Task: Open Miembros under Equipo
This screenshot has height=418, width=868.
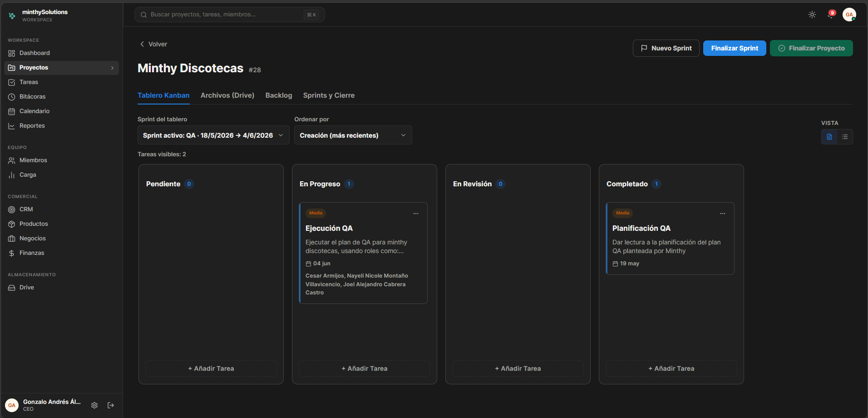Action: pyautogui.click(x=61, y=160)
